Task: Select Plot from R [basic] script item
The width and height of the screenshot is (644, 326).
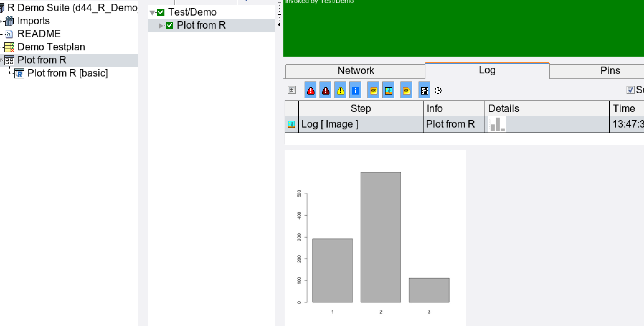Action: click(67, 73)
